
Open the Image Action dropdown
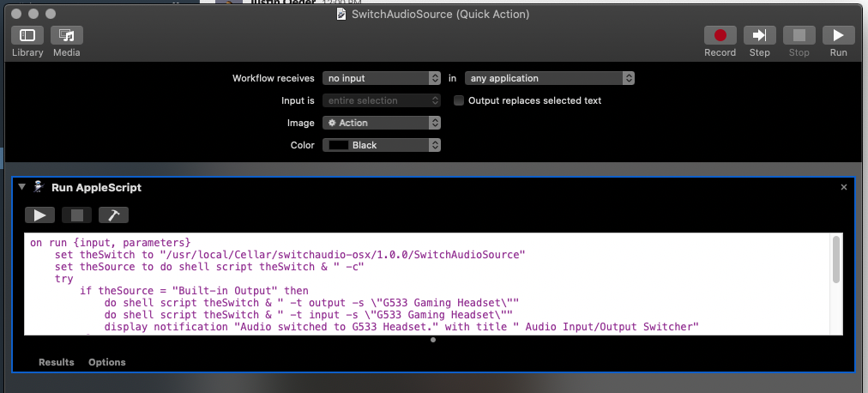tap(382, 123)
